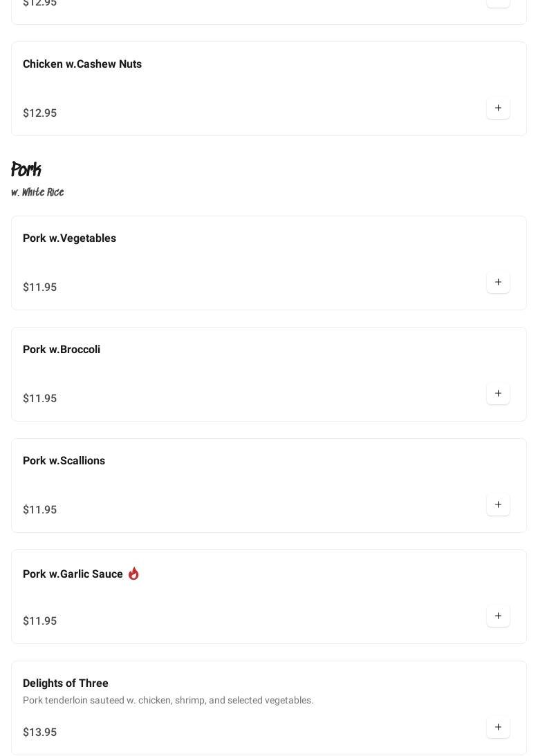The image size is (538, 756).
Task: Open Pork w.Garlic Sauce item title
Action: tap(73, 574)
